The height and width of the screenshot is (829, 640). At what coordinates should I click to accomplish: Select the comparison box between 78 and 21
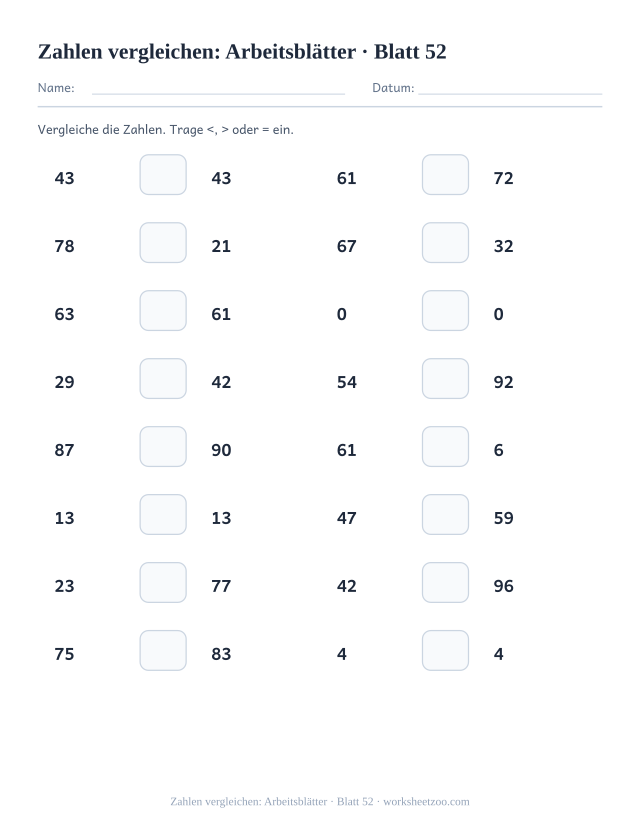coord(163,243)
